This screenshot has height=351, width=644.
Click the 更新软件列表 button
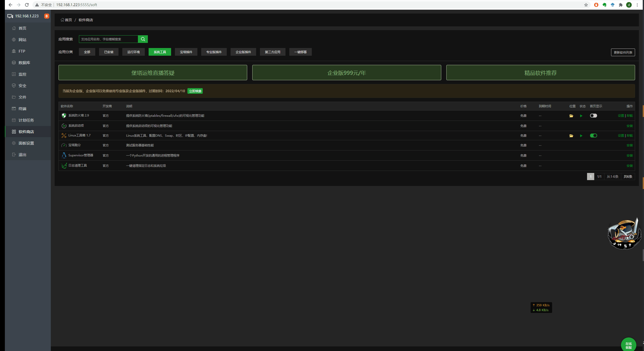pos(623,52)
